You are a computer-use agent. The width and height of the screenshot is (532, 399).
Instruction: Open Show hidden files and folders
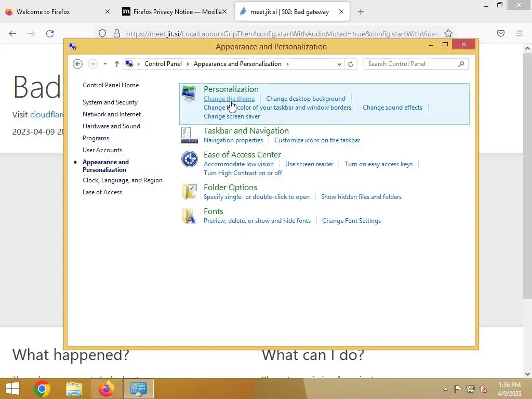coord(362,197)
